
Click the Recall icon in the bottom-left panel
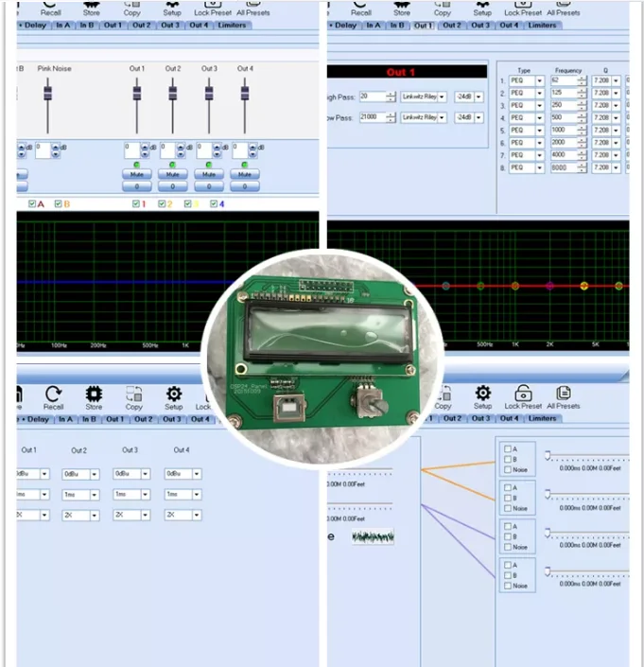click(53, 394)
